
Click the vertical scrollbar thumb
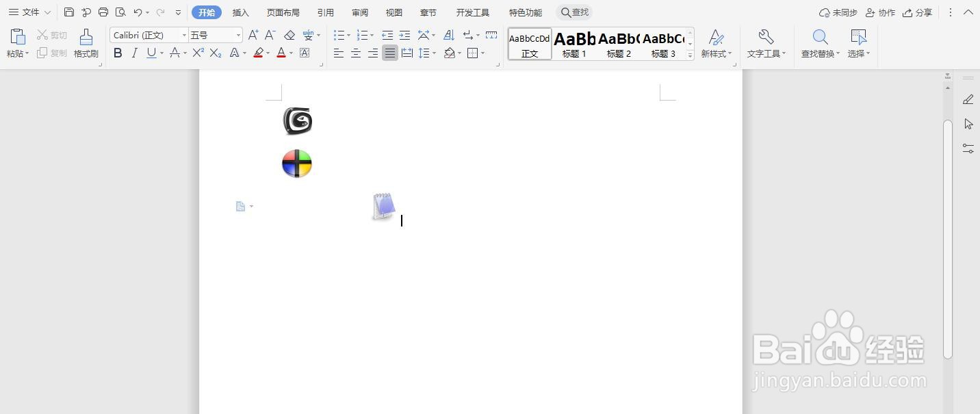[x=948, y=239]
